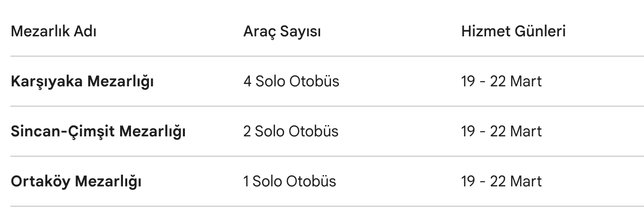Select the "Sincan-Çimşit Mezarlığı" cell
The width and height of the screenshot is (644, 218).
click(x=98, y=132)
